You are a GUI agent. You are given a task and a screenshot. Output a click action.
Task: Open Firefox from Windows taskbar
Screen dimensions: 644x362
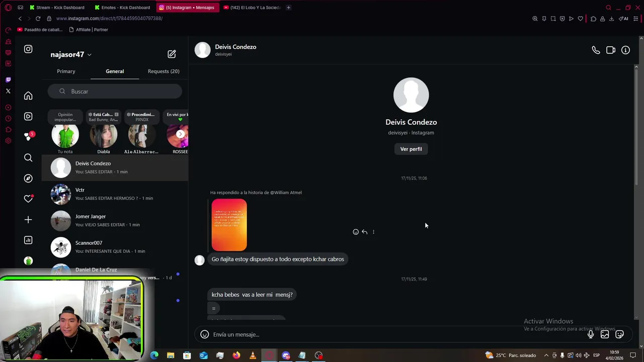[x=236, y=355]
